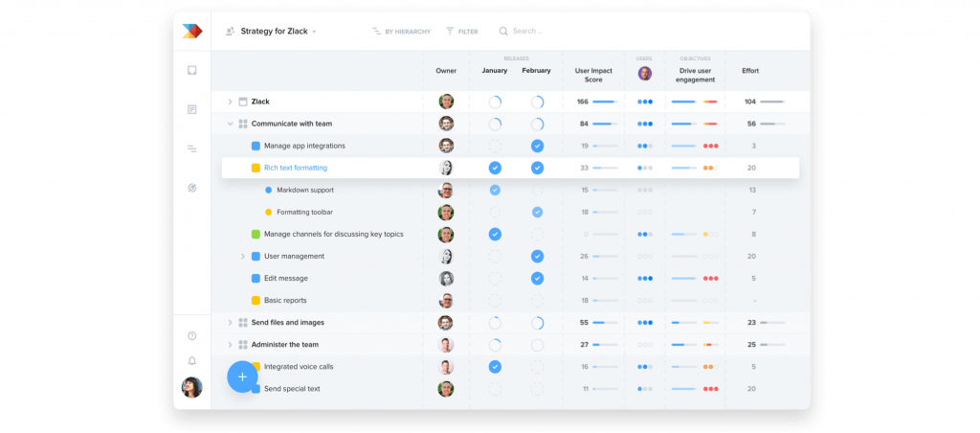Toggle January release for Rich text formatting
Viewport: 980px width, 433px height.
coord(495,168)
